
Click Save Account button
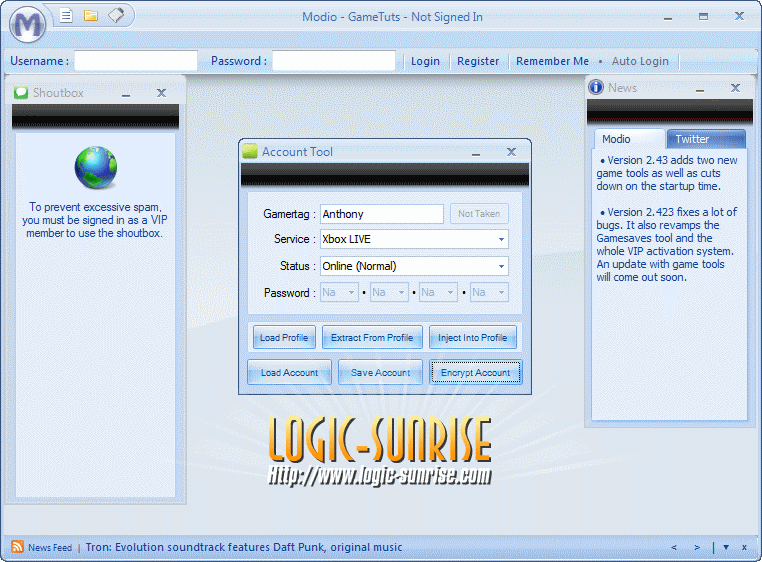381,372
